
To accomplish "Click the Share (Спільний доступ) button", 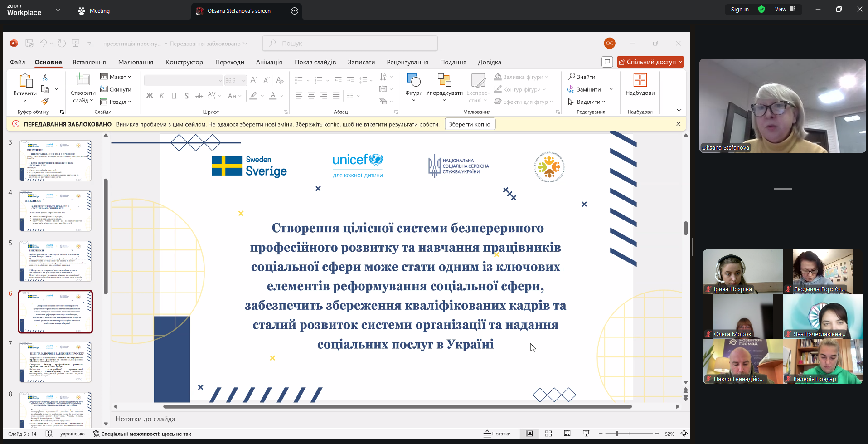I will click(650, 62).
